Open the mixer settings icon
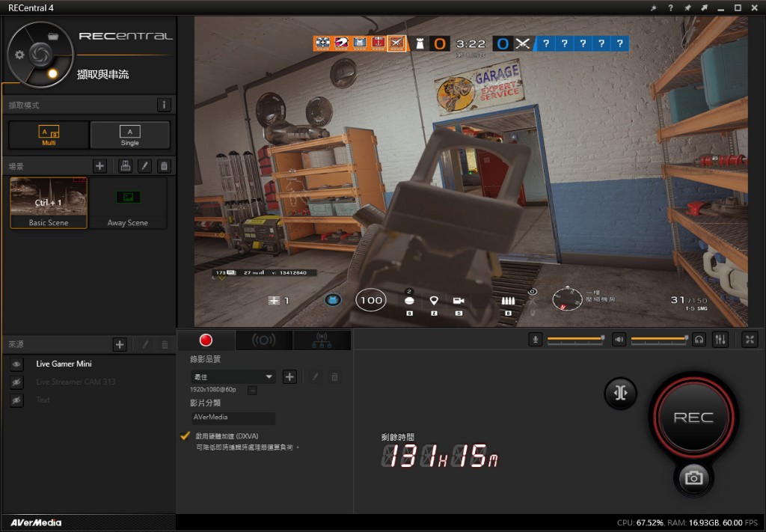Viewport: 766px width, 532px height. [x=720, y=340]
